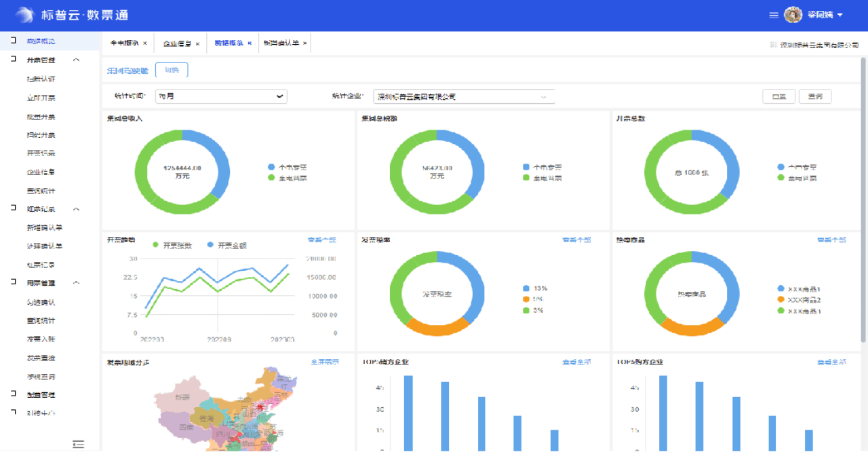Click the 新疆 region on the map

coord(182,397)
